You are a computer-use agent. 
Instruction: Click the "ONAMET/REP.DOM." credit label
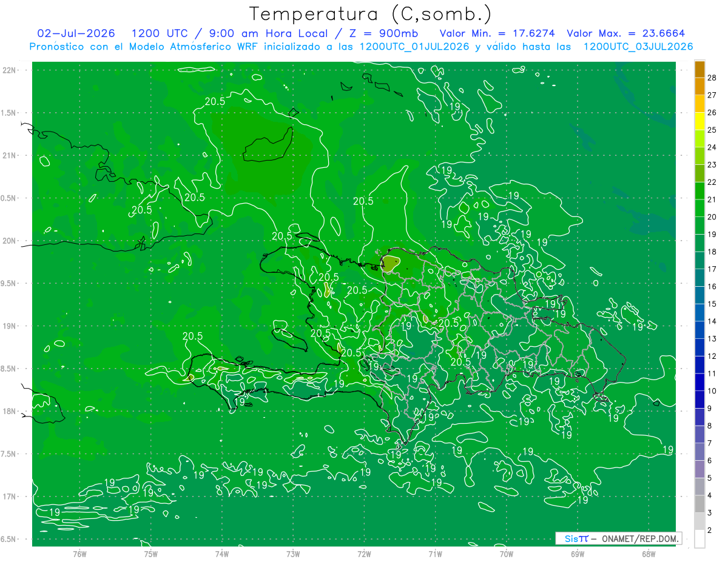pyautogui.click(x=639, y=538)
